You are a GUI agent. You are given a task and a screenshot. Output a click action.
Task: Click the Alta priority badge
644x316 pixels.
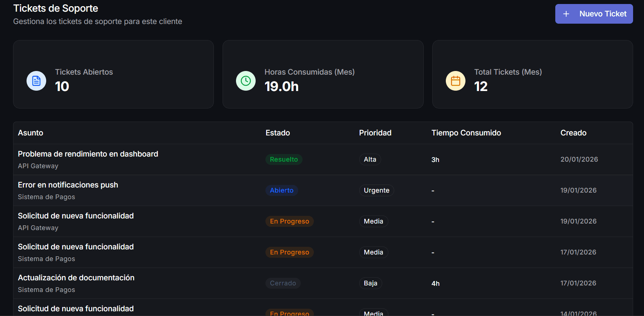tap(370, 159)
